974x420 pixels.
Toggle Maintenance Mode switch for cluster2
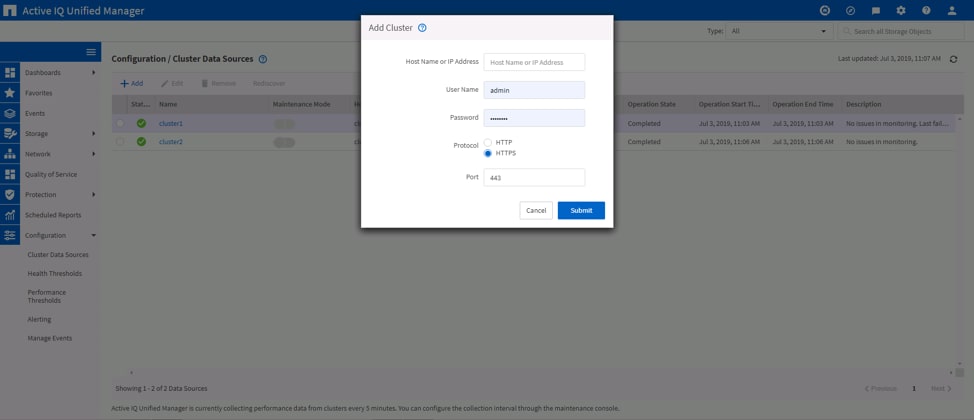tap(284, 142)
